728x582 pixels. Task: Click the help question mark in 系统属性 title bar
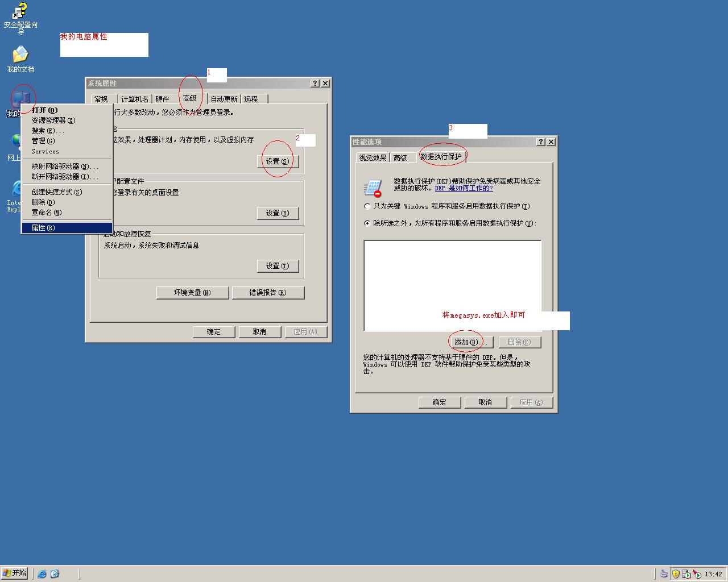315,84
